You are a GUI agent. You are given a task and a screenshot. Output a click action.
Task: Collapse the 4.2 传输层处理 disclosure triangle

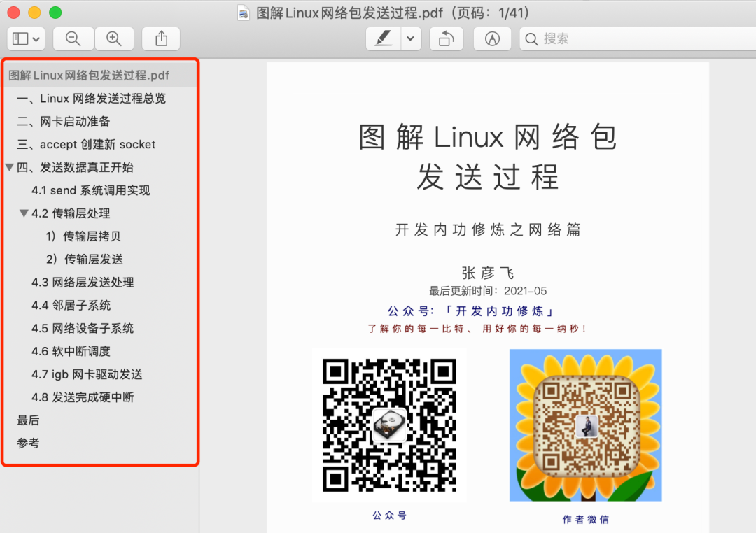tap(24, 213)
